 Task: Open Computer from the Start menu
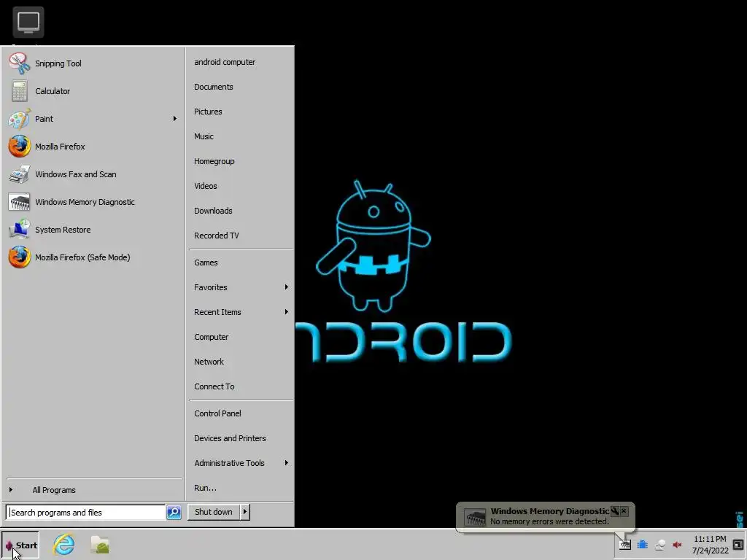pyautogui.click(x=211, y=337)
